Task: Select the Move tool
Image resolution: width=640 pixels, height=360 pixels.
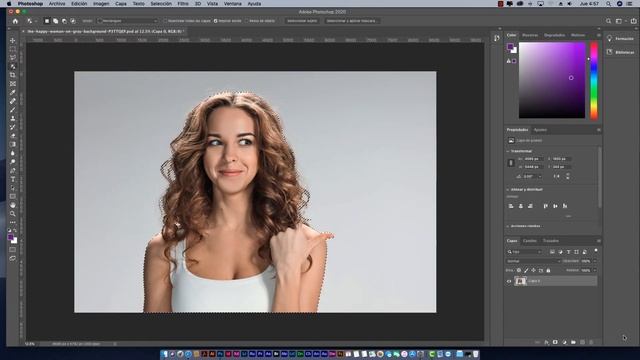Action: point(13,40)
